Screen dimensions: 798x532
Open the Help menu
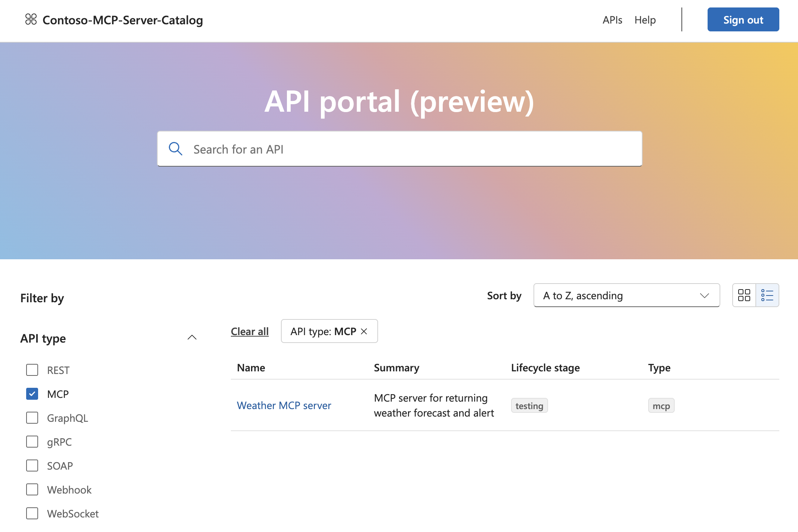pos(645,19)
